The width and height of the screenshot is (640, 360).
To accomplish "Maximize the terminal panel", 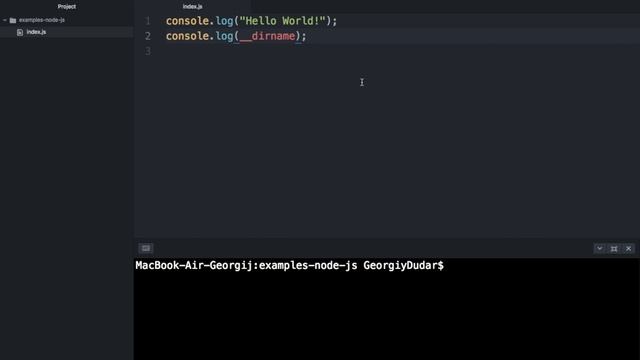I will pyautogui.click(x=614, y=249).
